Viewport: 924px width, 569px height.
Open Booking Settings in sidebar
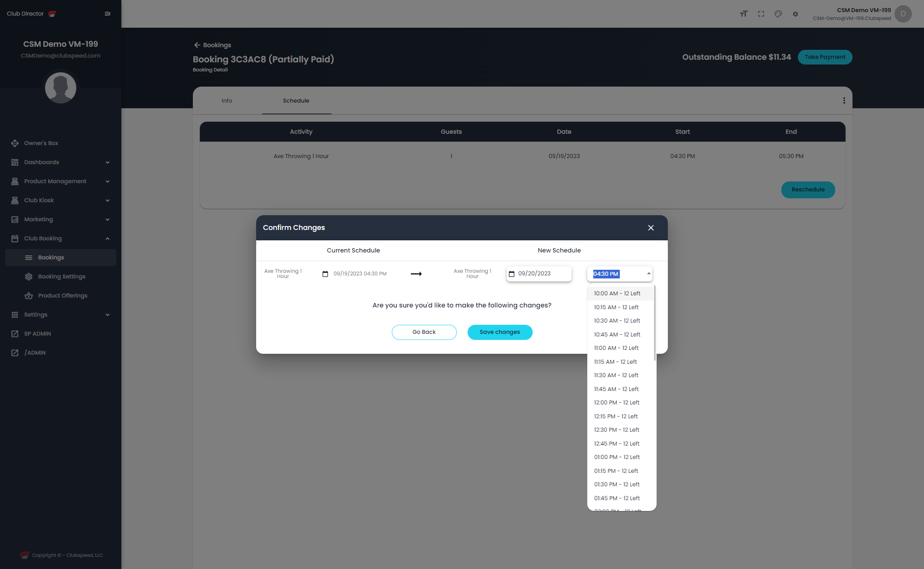(x=61, y=277)
